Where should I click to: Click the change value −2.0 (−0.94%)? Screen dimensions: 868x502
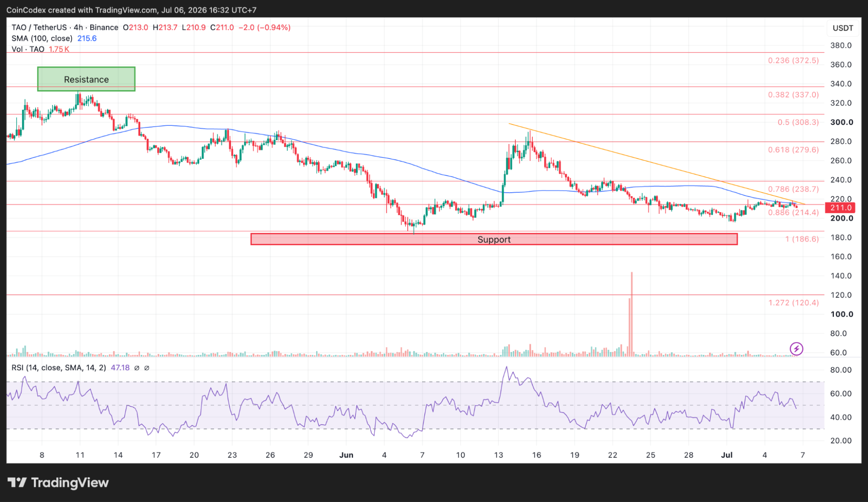point(265,27)
